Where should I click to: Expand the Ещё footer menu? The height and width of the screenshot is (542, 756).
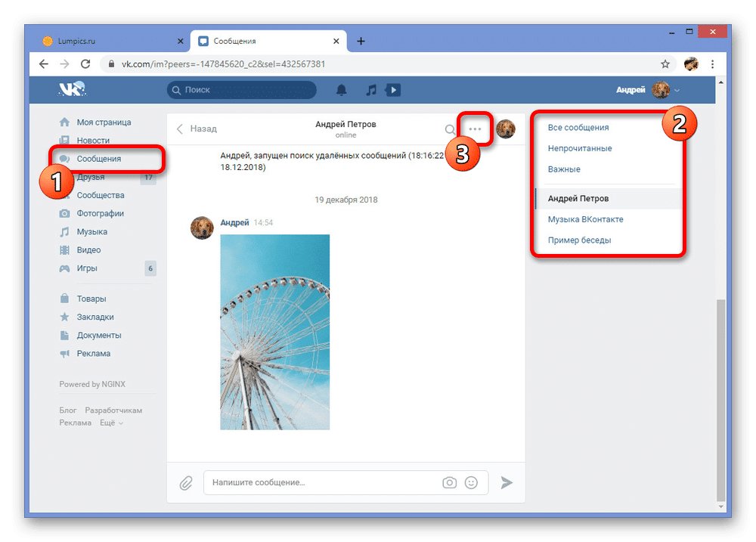[111, 423]
